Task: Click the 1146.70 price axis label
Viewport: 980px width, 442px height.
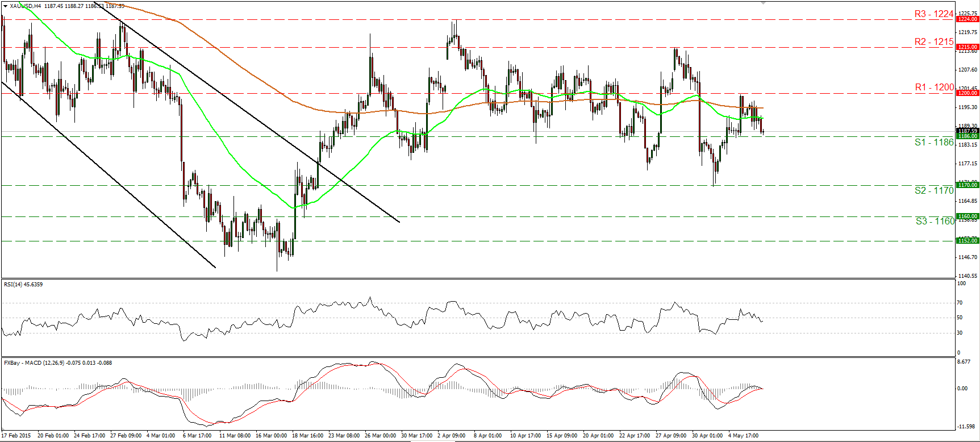Action: (968, 257)
